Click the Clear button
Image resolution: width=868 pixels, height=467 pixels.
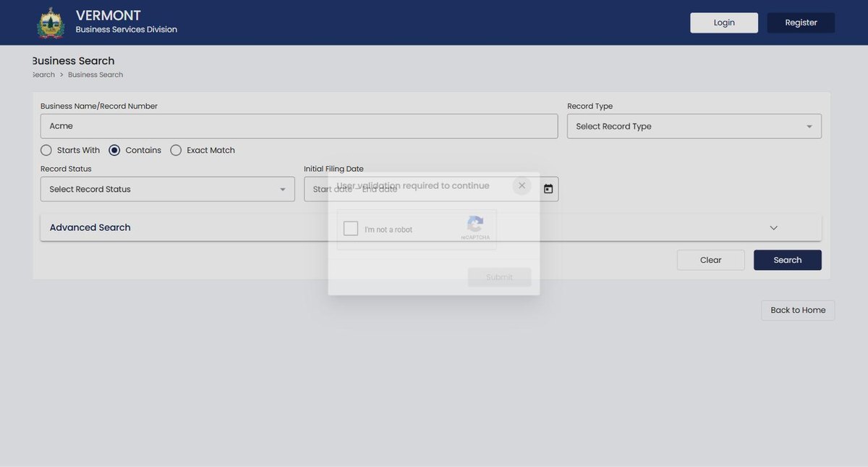coord(711,260)
